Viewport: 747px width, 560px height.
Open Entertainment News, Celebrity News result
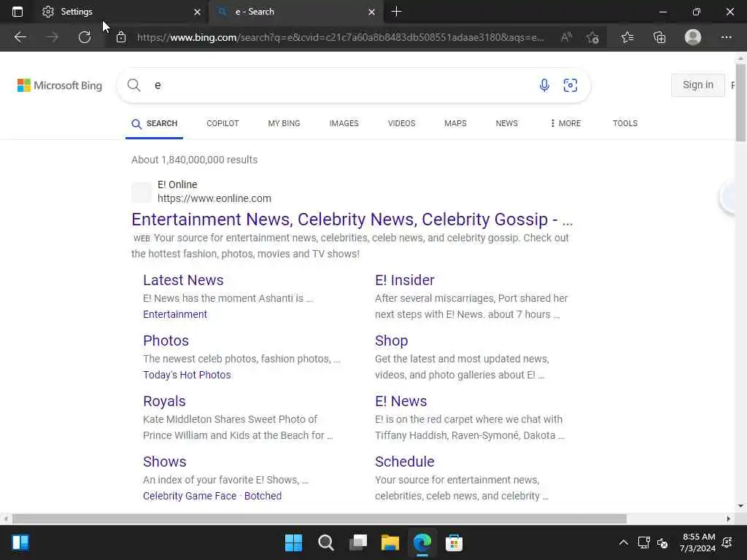click(x=352, y=219)
